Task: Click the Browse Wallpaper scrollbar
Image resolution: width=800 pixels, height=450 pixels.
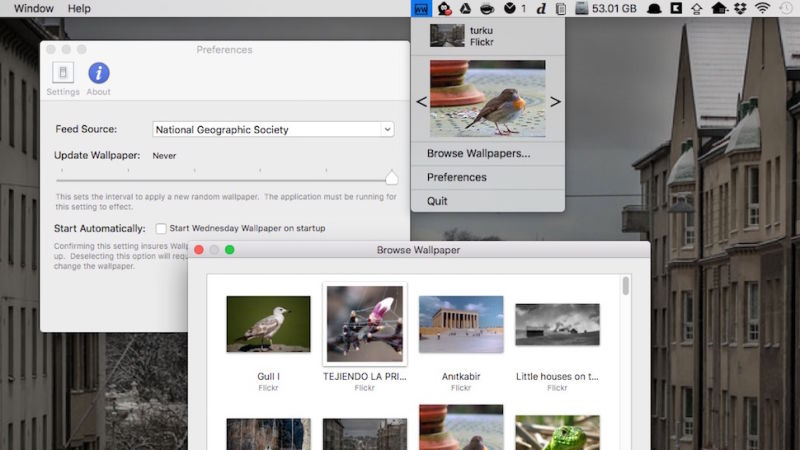Action: (x=626, y=286)
